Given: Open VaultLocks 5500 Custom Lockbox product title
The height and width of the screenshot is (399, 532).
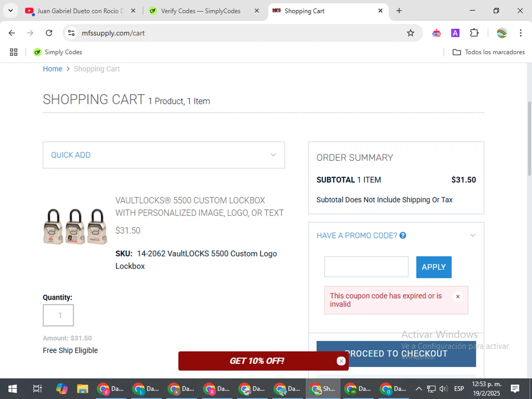Looking at the screenshot, I should coord(199,206).
